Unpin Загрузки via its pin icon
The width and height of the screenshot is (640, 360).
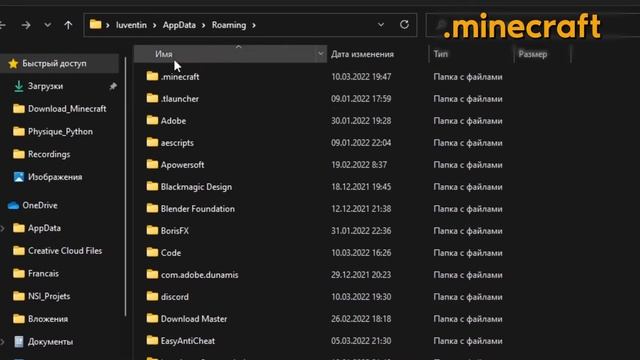(x=113, y=87)
